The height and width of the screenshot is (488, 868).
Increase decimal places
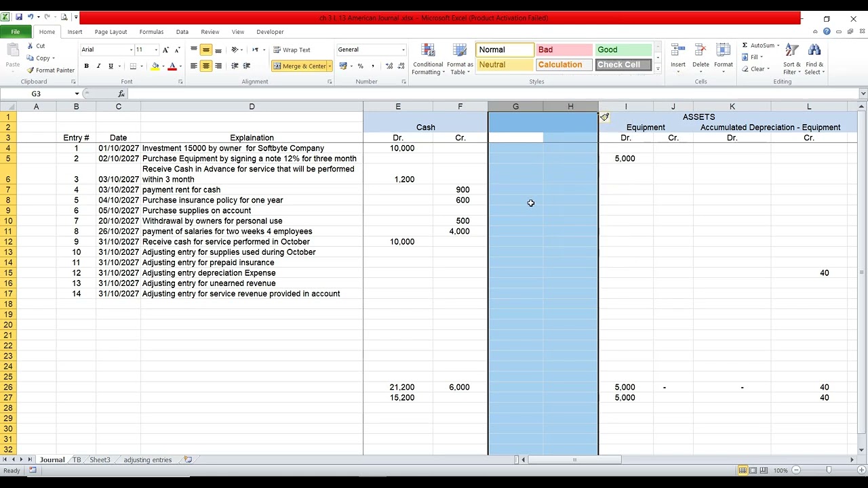pyautogui.click(x=389, y=66)
